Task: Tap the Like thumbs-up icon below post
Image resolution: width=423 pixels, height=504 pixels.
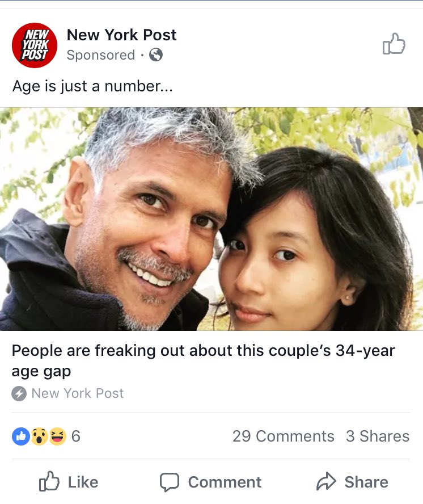Action: pos(49,481)
